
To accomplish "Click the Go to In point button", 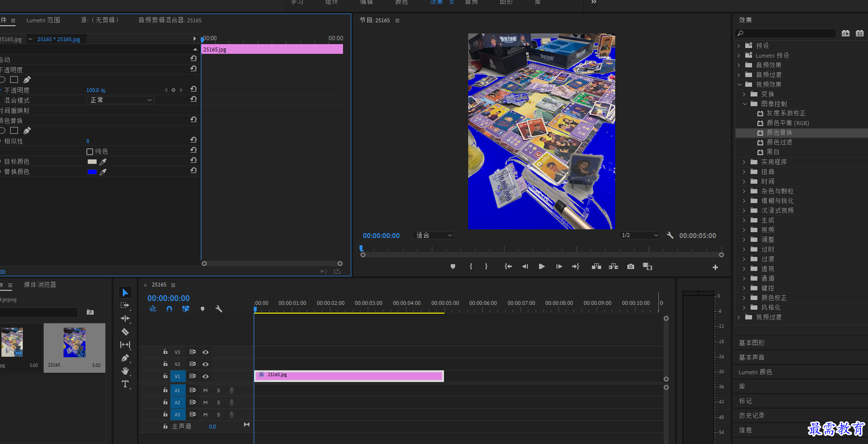I will 508,267.
